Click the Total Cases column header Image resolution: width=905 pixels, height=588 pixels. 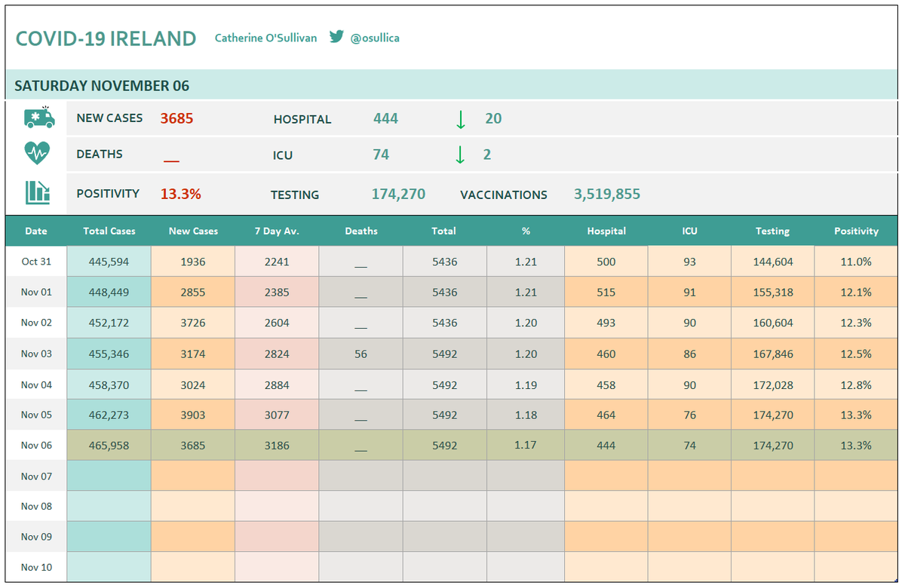[x=109, y=231]
